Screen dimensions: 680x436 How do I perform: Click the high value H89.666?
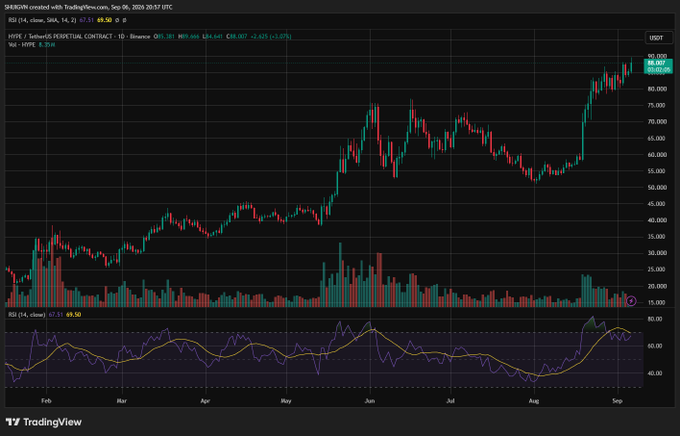[x=189, y=36]
